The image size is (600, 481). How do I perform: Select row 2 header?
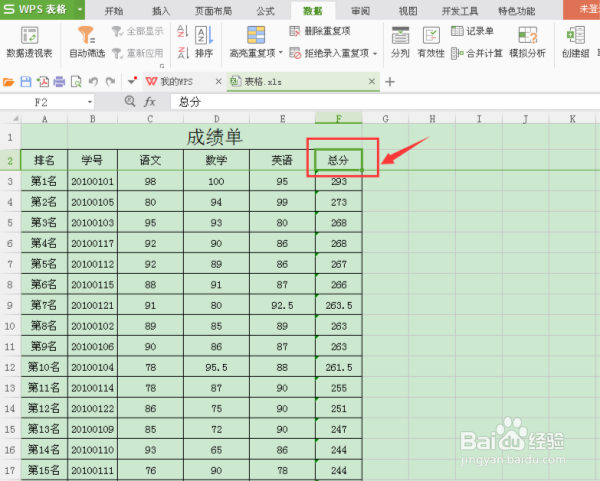coord(10,160)
